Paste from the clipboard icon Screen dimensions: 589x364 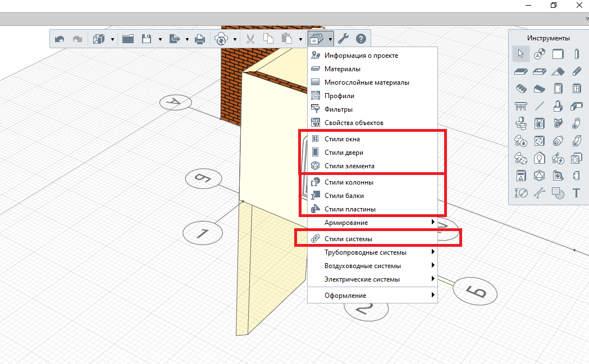286,39
